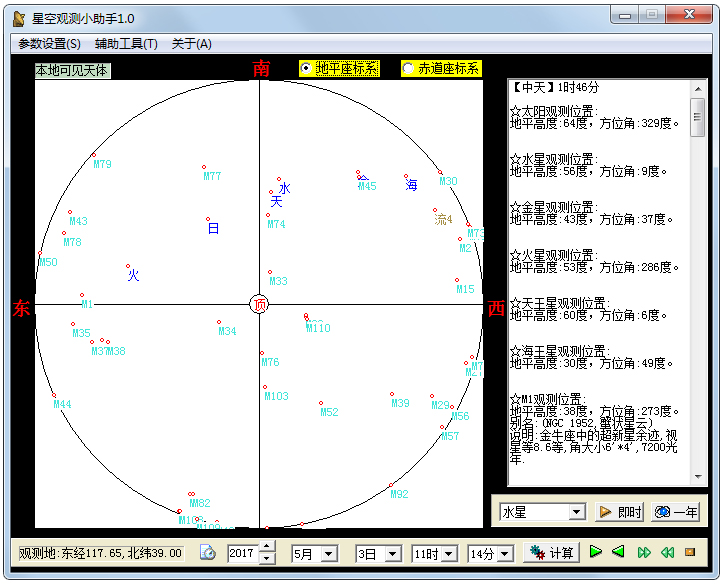Viewport: 723px width, 584px height.
Task: Click the 计算 calculate button
Action: point(551,553)
